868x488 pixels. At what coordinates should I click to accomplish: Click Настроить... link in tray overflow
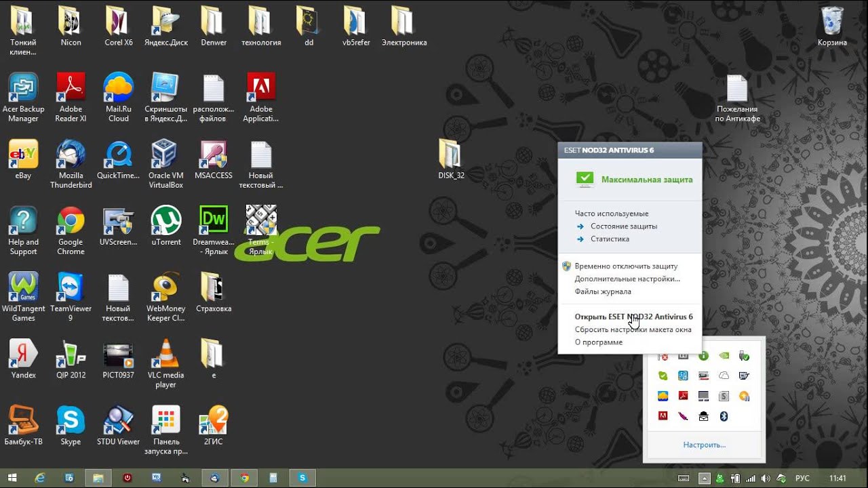[x=704, y=445]
